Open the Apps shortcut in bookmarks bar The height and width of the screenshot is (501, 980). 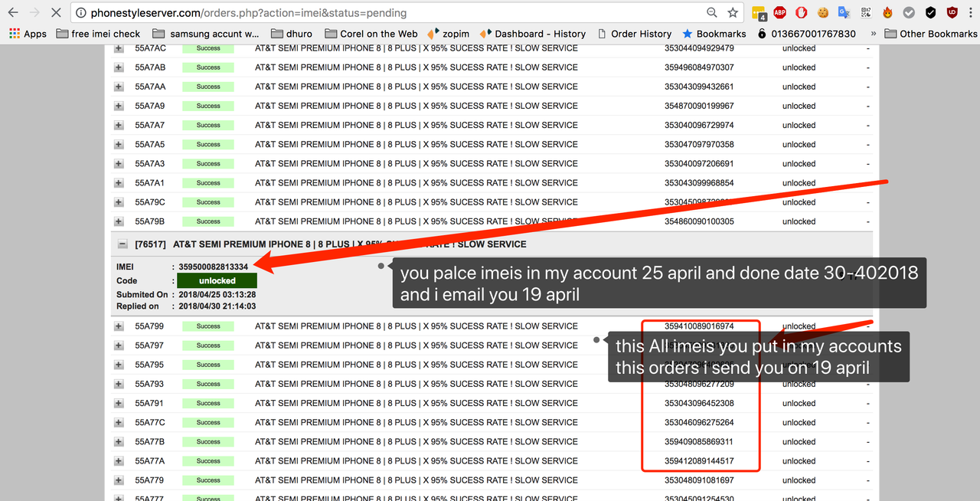pyautogui.click(x=28, y=34)
